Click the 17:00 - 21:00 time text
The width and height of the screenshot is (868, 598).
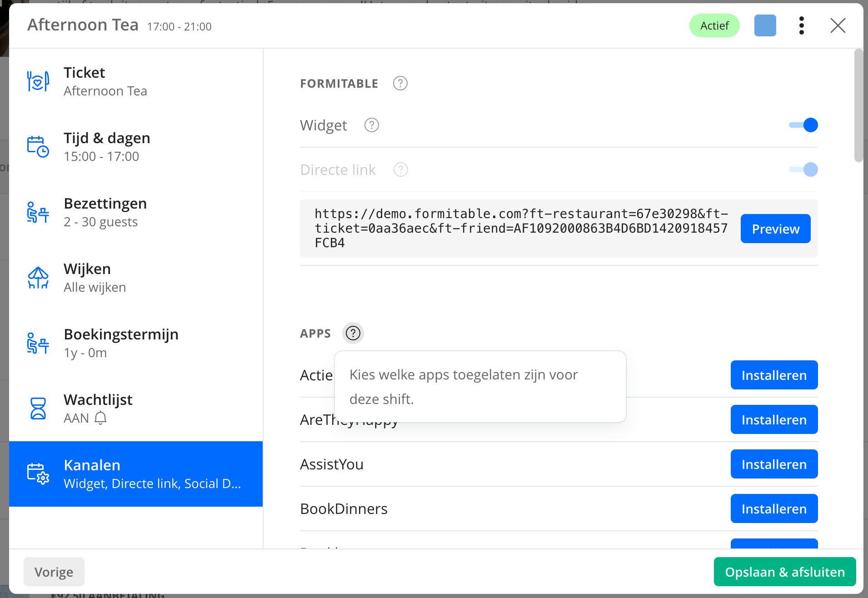[180, 26]
